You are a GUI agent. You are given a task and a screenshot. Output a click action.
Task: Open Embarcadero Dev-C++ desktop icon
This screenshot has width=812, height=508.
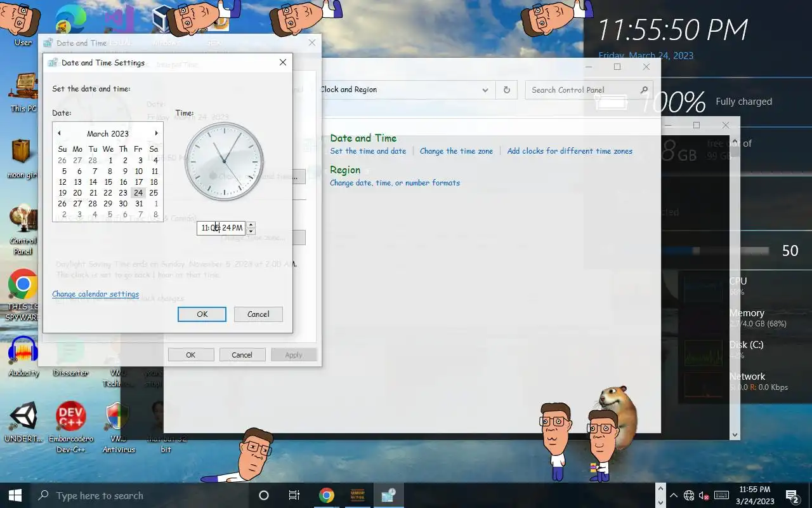click(x=71, y=427)
